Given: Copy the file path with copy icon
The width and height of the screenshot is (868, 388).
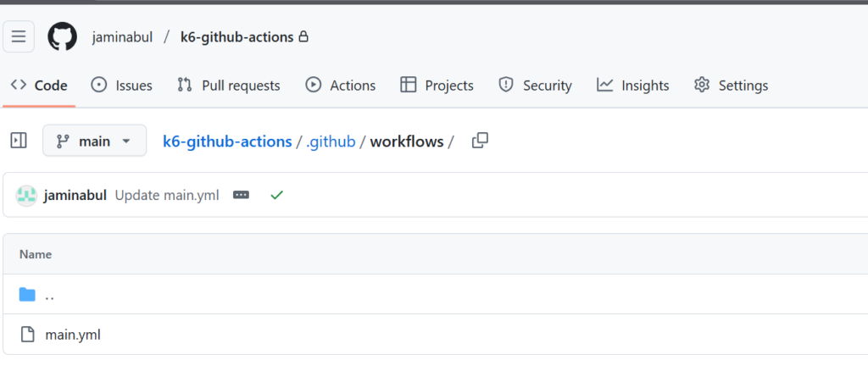Looking at the screenshot, I should [480, 141].
